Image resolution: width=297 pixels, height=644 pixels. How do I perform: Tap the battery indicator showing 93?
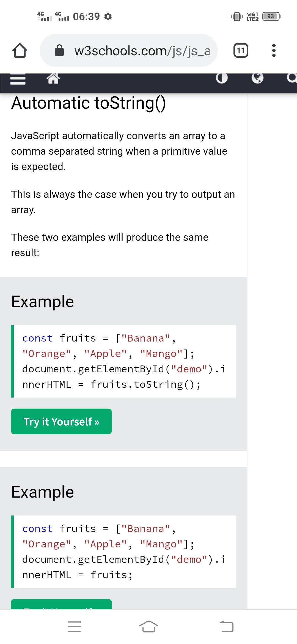[271, 17]
